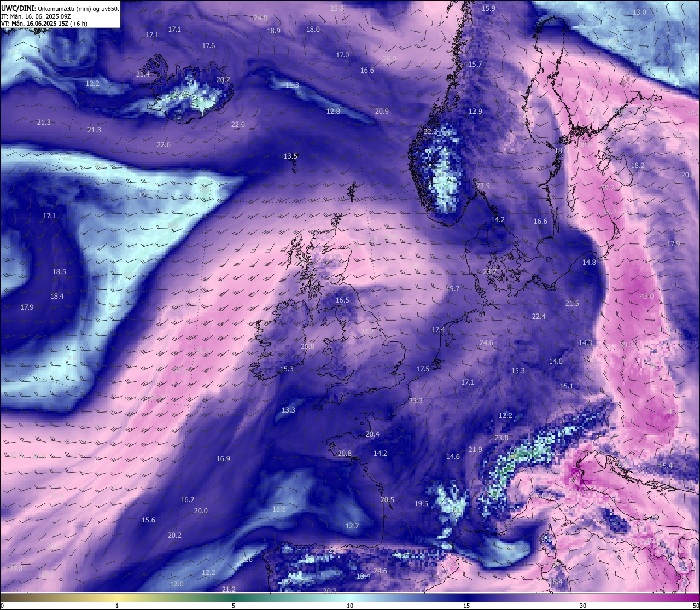Click the 20.9 value on the map
Screen dimensions: 700x610
pos(382,111)
